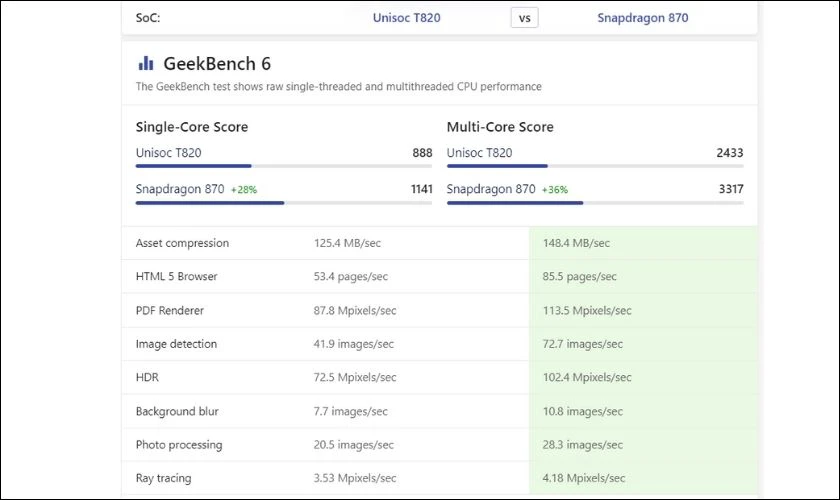Click the 72.7 images/sec value
The width and height of the screenshot is (840, 500).
(x=583, y=344)
